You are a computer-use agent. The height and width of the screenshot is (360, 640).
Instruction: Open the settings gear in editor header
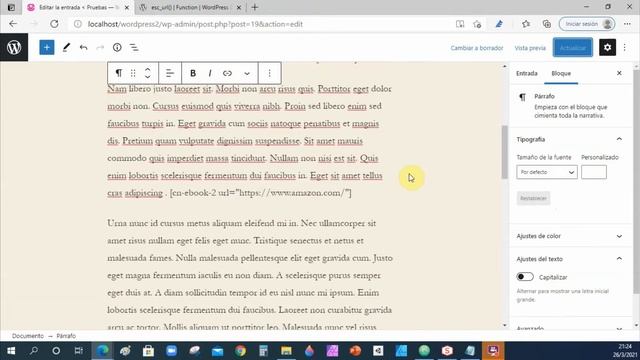607,47
